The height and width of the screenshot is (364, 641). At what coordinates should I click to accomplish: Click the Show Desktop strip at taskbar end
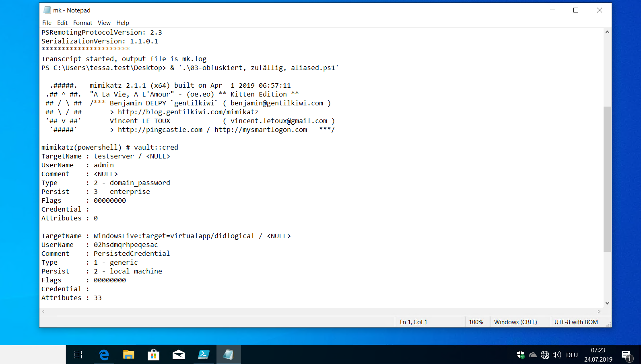(x=640, y=354)
